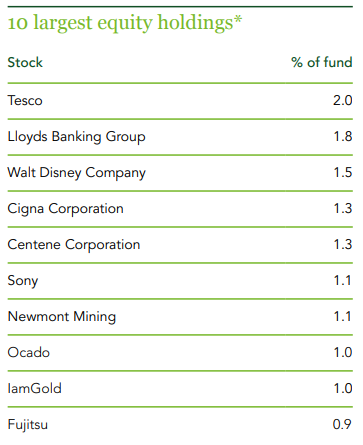This screenshot has height=445, width=363.
Task: Select the Sony stock entry
Action: tap(23, 281)
